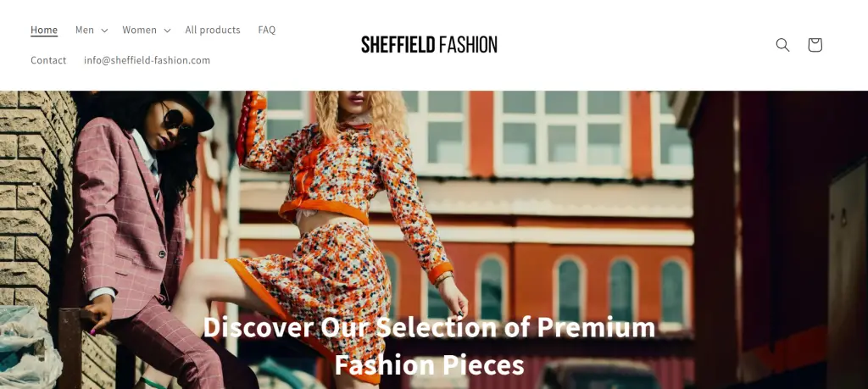Click the info@sheffield-fashion.com email link
This screenshot has height=389, width=868.
(x=147, y=60)
